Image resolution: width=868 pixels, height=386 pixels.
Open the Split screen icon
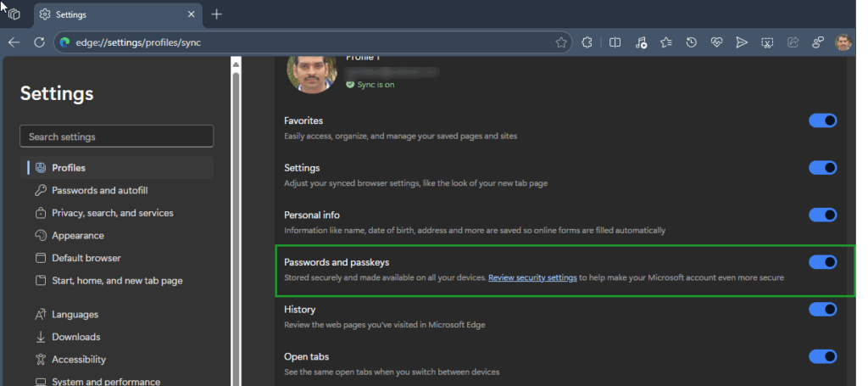coord(615,42)
